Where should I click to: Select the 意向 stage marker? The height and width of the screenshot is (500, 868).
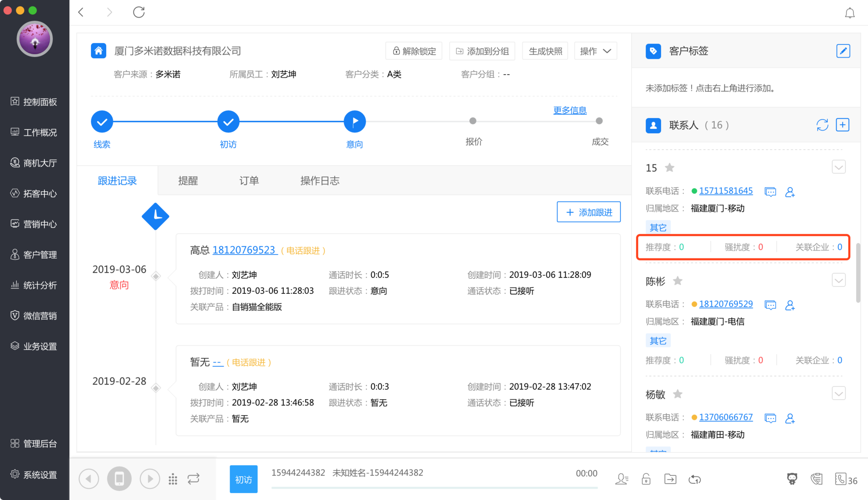pos(355,122)
